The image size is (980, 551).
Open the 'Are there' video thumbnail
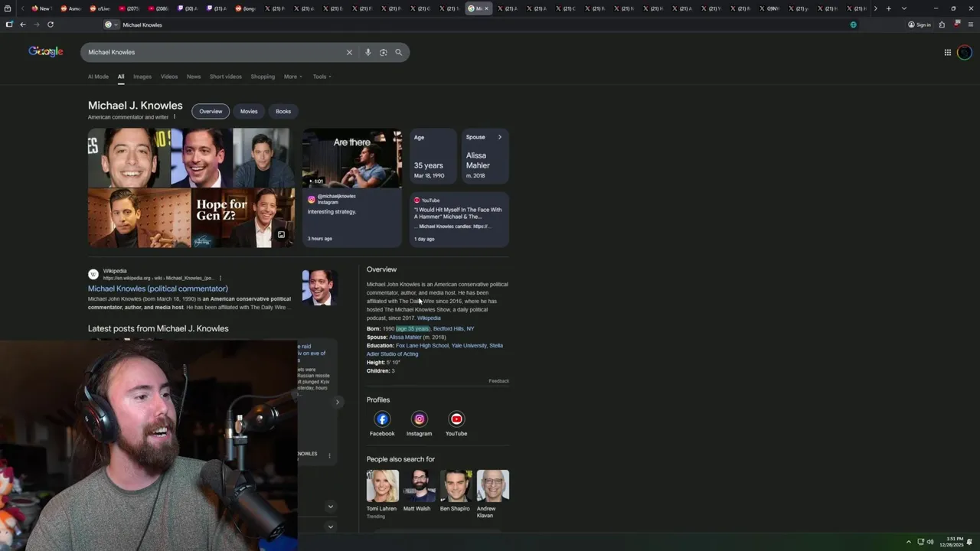click(x=351, y=158)
